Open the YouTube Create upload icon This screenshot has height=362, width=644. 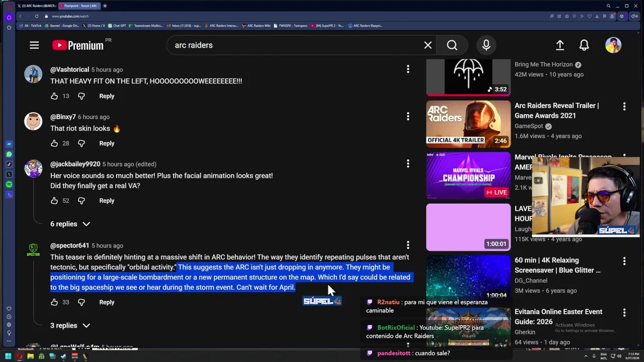click(560, 45)
